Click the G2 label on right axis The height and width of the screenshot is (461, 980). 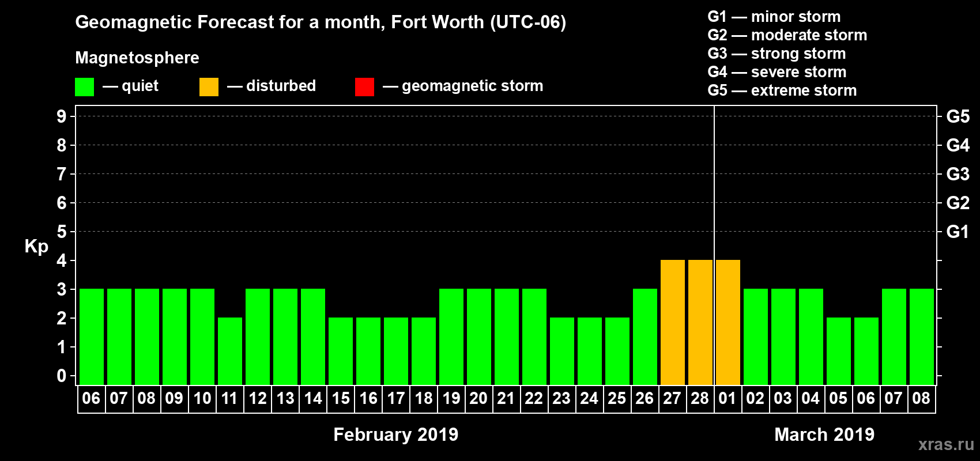[958, 203]
